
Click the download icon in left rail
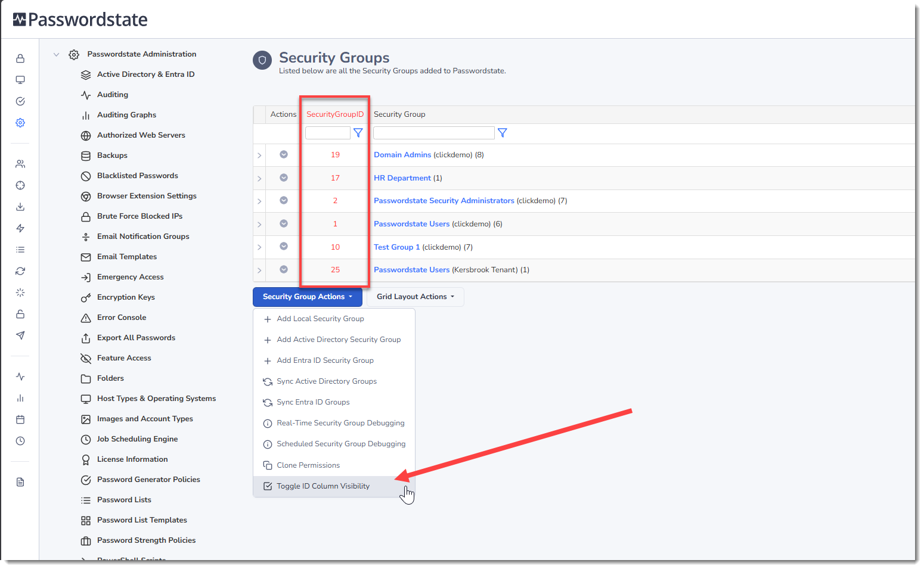pyautogui.click(x=20, y=207)
